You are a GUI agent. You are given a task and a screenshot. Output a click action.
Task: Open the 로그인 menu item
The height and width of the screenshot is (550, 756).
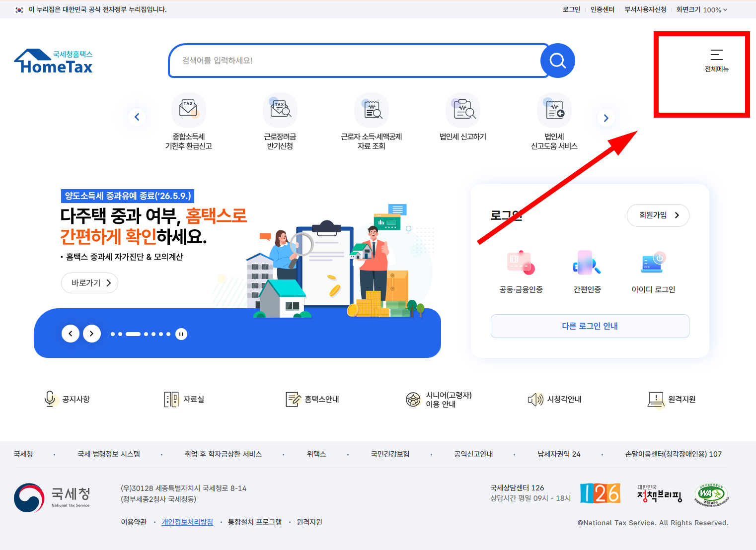(571, 9)
